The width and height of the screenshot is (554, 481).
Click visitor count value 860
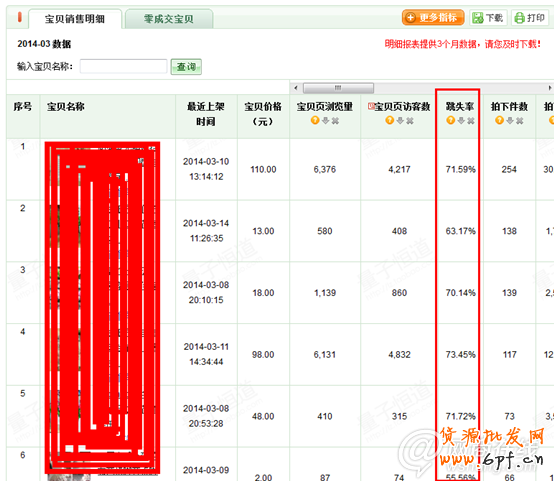(399, 293)
